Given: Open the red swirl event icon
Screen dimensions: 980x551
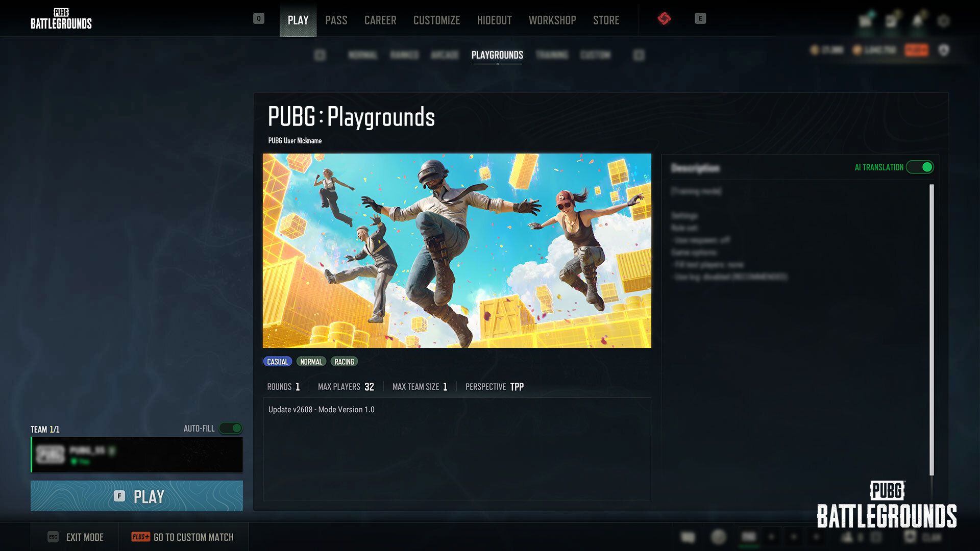Looking at the screenshot, I should coord(664,19).
